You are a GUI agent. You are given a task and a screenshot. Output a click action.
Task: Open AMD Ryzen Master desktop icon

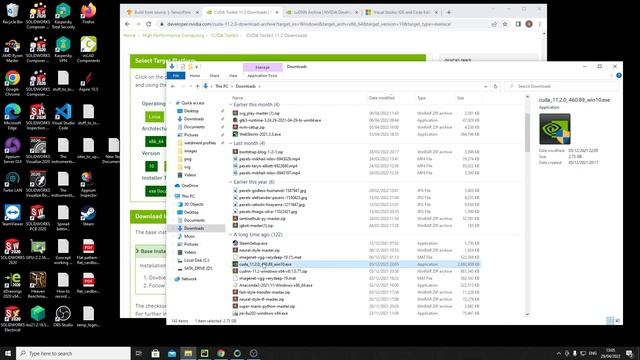coord(12,49)
